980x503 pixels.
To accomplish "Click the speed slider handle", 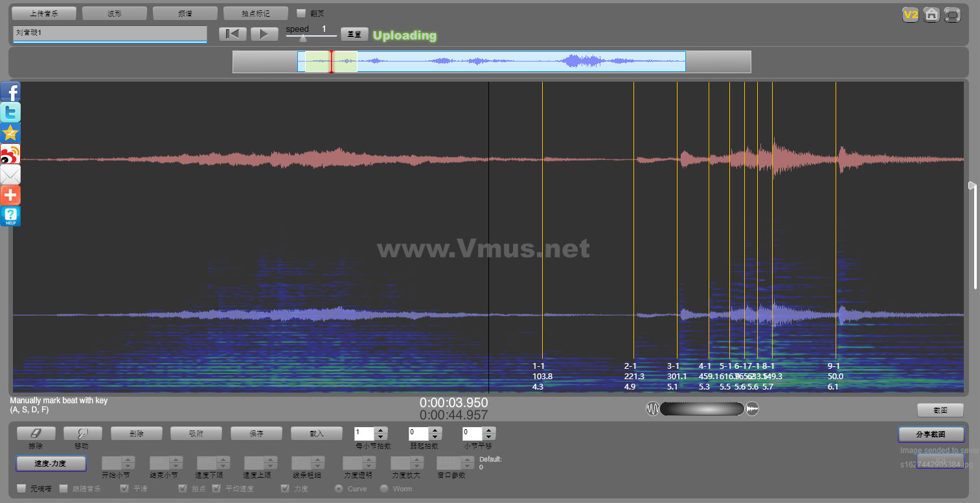I will tap(302, 38).
